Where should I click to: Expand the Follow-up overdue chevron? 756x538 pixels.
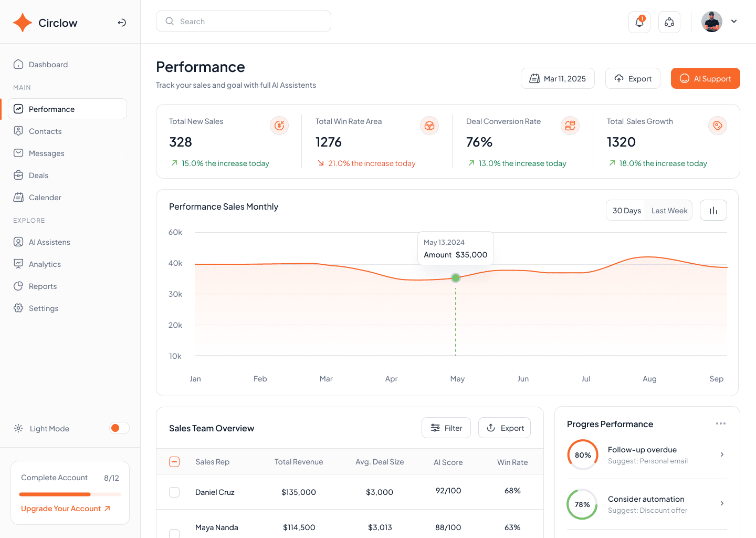(x=722, y=454)
